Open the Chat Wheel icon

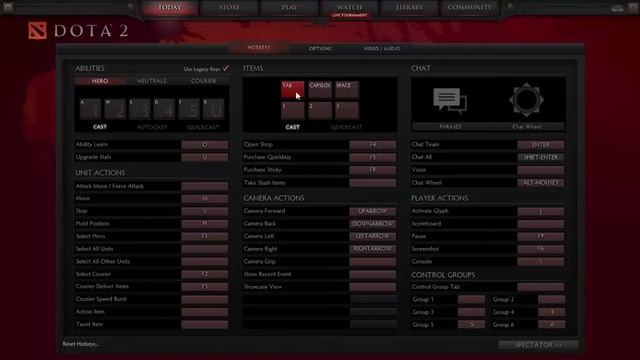(526, 100)
